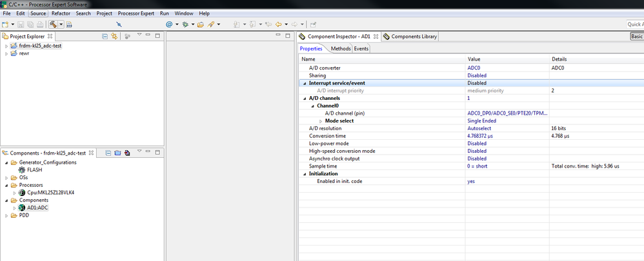Collapse the Channel0 property group
The height and width of the screenshot is (261, 644).
312,106
